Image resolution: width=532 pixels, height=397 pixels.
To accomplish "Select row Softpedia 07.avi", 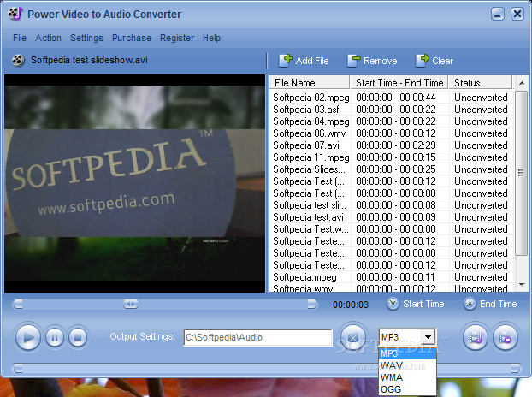I will coord(391,145).
